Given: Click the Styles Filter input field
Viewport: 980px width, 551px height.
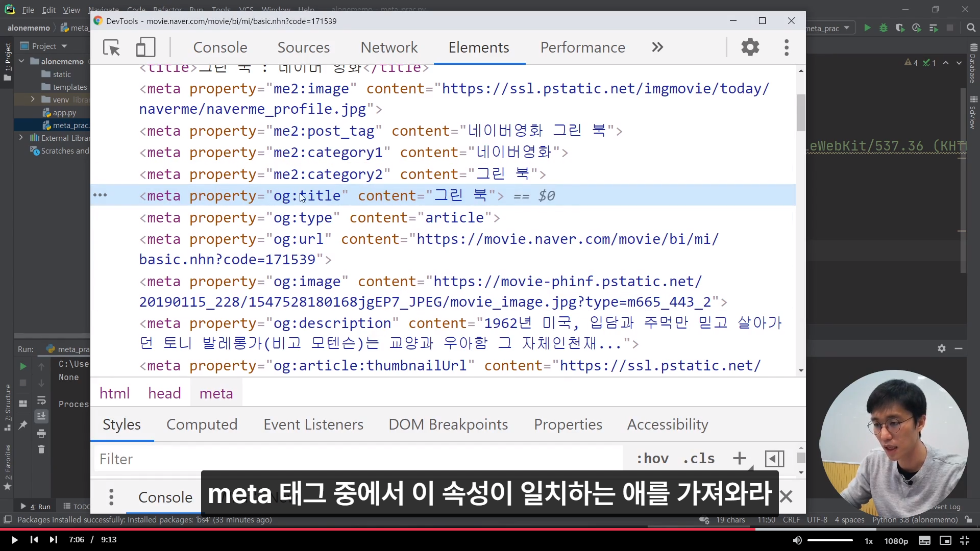Looking at the screenshot, I should click(x=358, y=459).
